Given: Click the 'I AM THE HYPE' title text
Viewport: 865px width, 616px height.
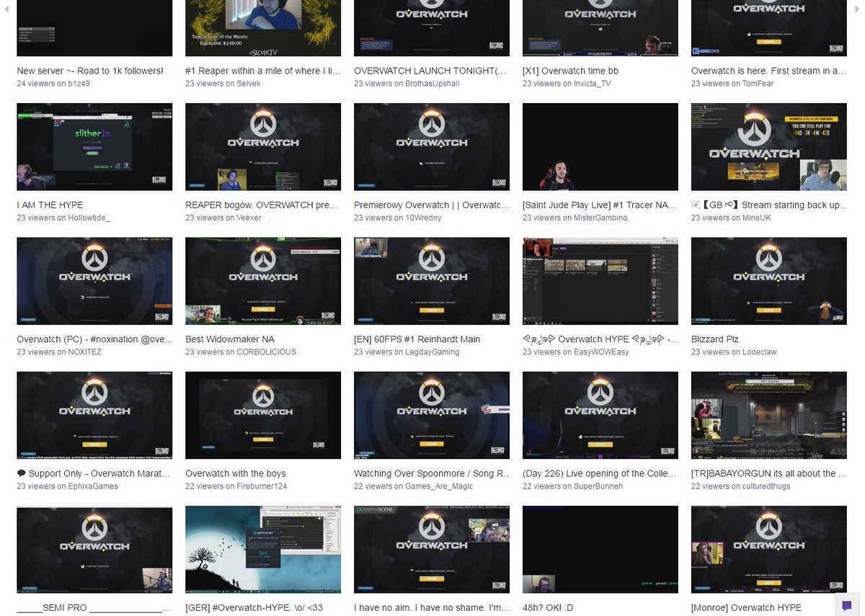Looking at the screenshot, I should click(50, 205).
